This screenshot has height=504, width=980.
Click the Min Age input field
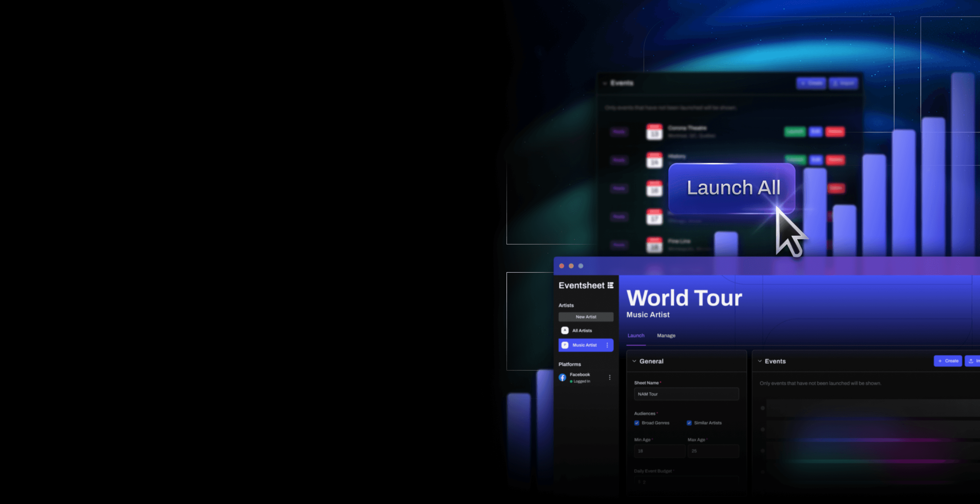(659, 451)
